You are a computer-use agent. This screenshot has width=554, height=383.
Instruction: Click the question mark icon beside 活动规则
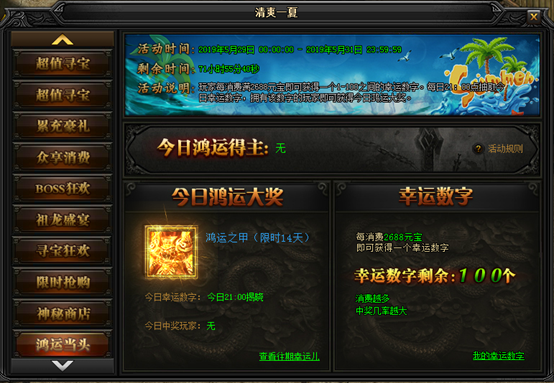478,149
